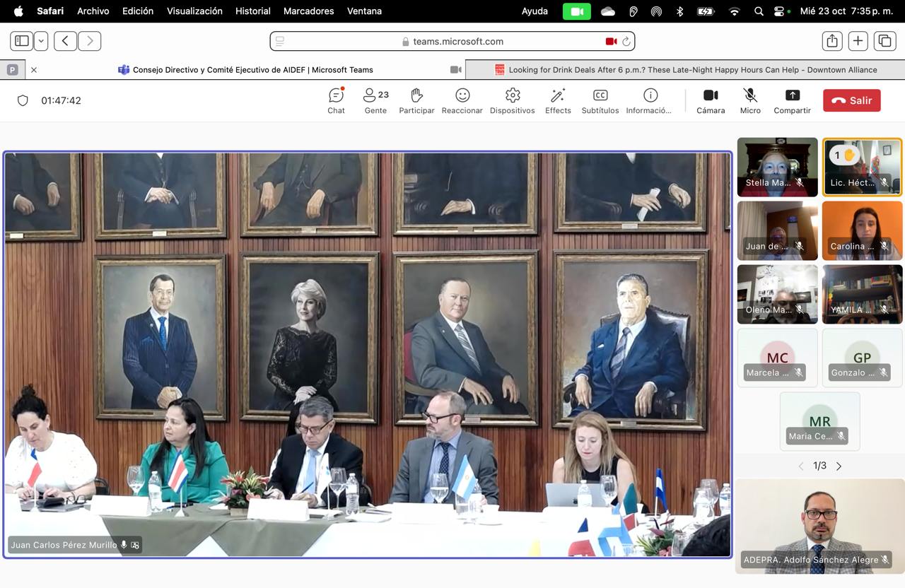Screen dimensions: 905x588
Task: Raise hand with Participar icon
Action: coord(416,100)
